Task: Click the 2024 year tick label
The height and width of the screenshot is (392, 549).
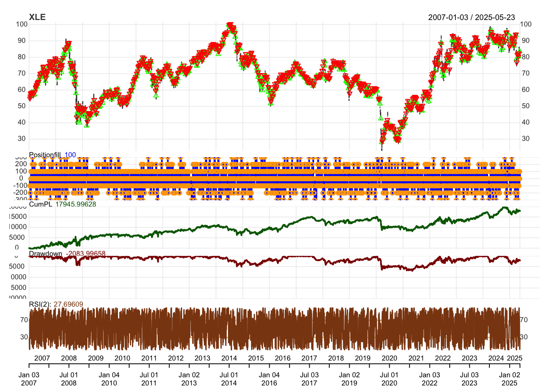Action: pos(496,358)
